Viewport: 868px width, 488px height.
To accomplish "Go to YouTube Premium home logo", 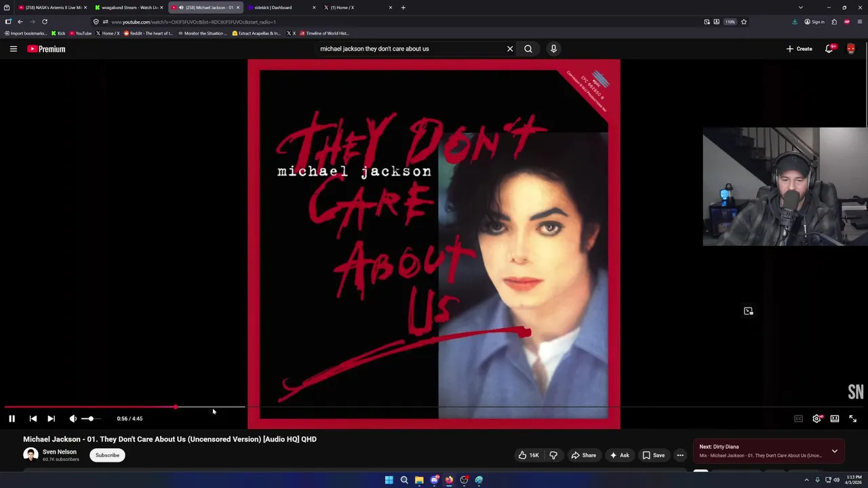I will (x=46, y=49).
